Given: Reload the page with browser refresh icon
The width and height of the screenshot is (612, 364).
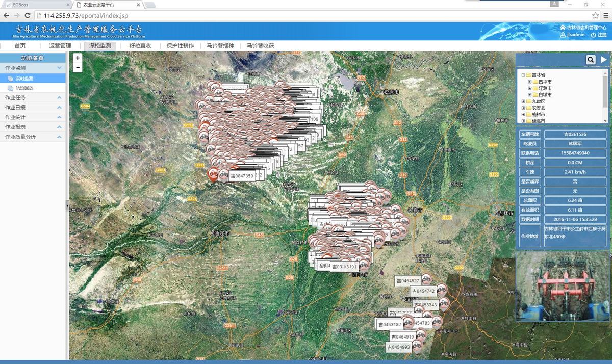Looking at the screenshot, I should pos(28,15).
